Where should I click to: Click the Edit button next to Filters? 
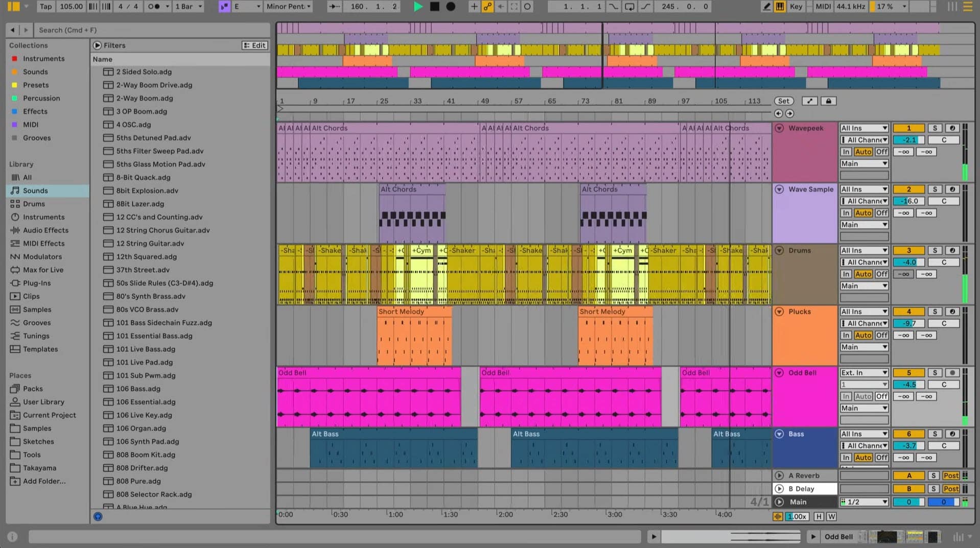(x=254, y=45)
